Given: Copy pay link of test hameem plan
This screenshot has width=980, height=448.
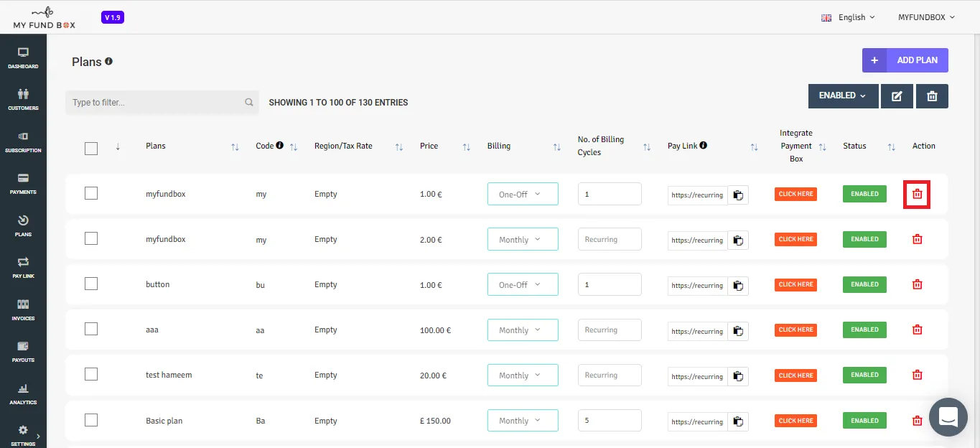Looking at the screenshot, I should point(738,376).
